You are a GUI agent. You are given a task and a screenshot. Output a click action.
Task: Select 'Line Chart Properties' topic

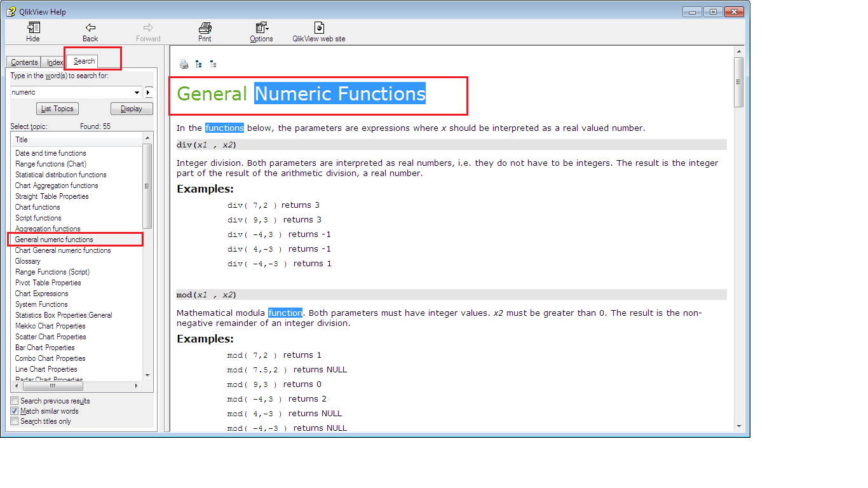coord(46,369)
